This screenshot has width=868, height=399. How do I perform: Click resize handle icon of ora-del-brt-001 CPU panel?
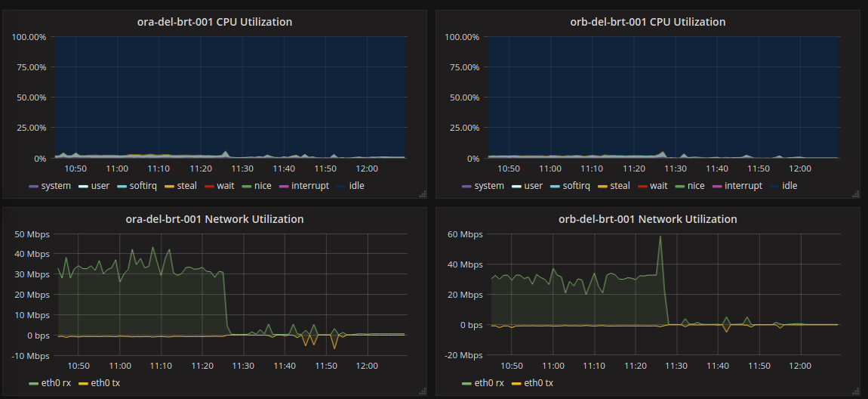coord(423,194)
